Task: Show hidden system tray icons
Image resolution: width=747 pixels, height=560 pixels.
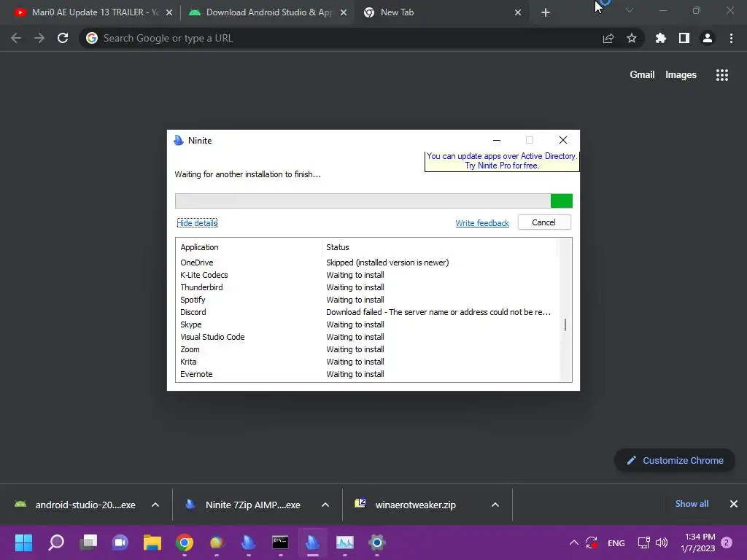Action: point(574,542)
